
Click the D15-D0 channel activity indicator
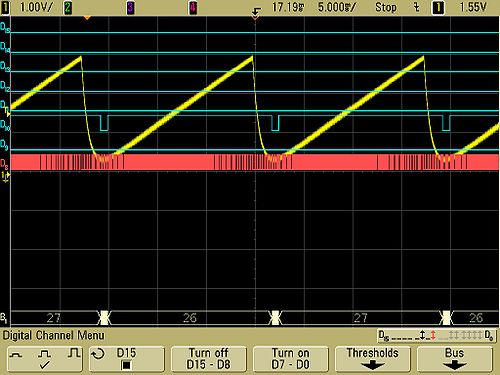[x=436, y=335]
